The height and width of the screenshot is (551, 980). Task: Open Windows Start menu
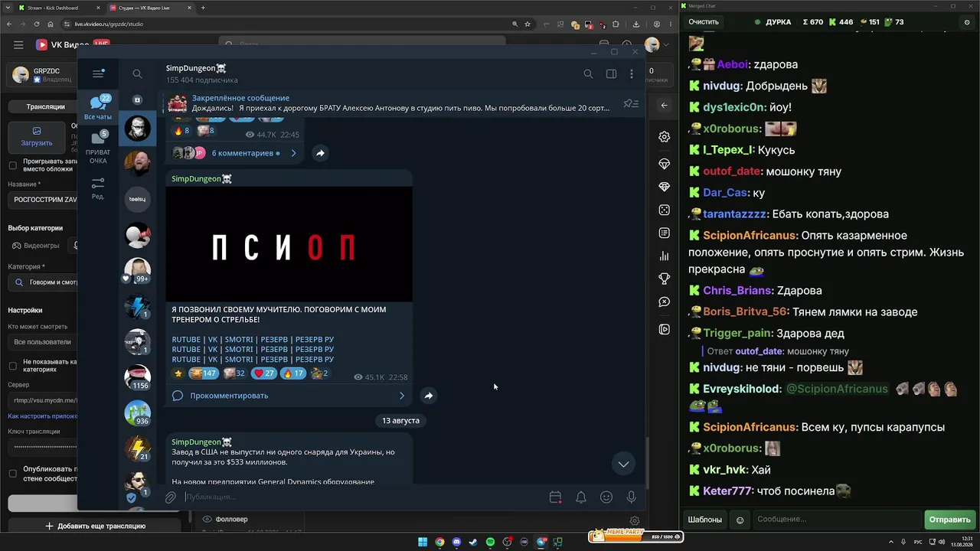[423, 543]
